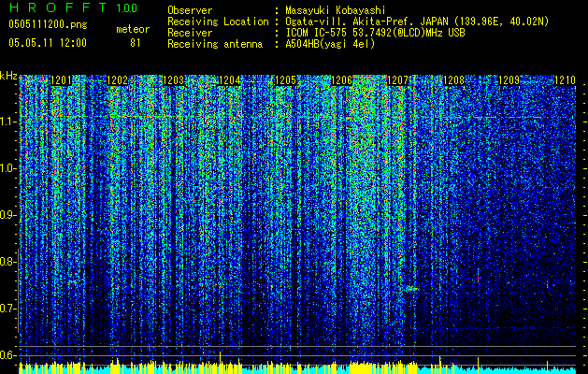This screenshot has height=374, width=588.
Task: Click the Receiving antenna label
Action: coord(215,44)
